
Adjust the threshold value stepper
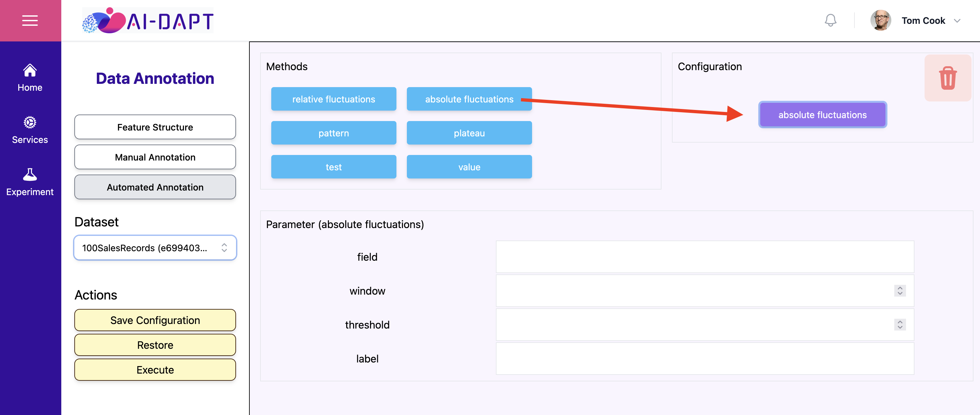click(900, 325)
